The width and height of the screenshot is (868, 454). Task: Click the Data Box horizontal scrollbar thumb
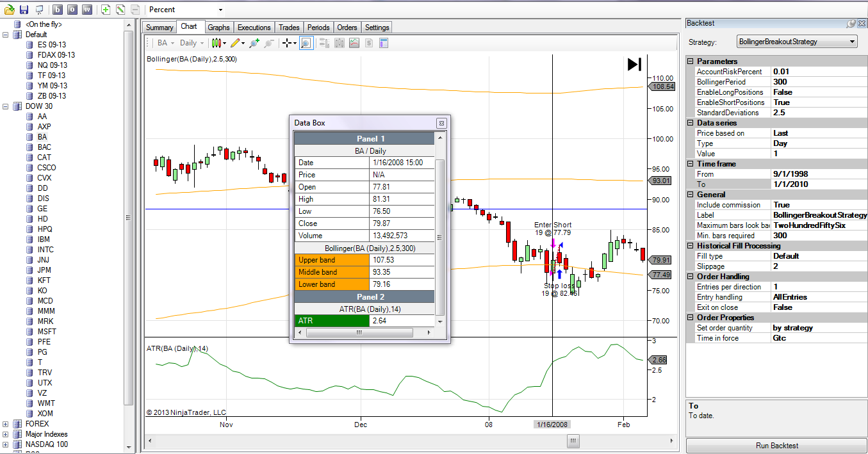[x=359, y=333]
